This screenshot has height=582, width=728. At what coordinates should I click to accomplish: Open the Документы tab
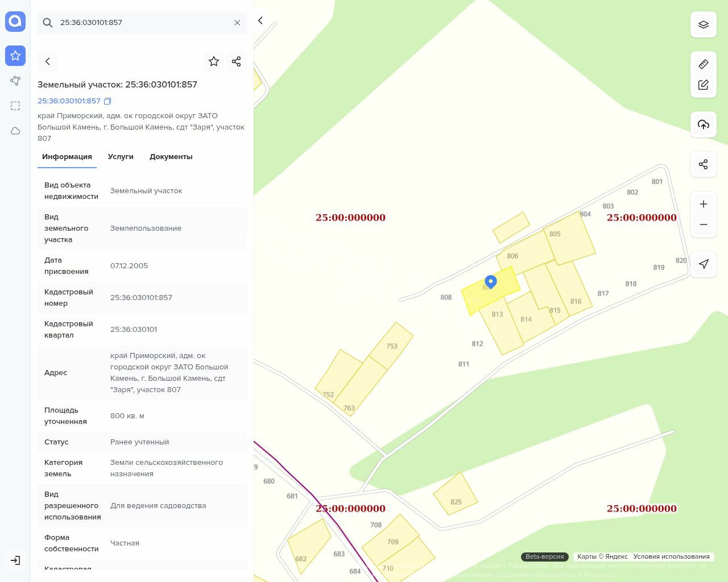171,157
